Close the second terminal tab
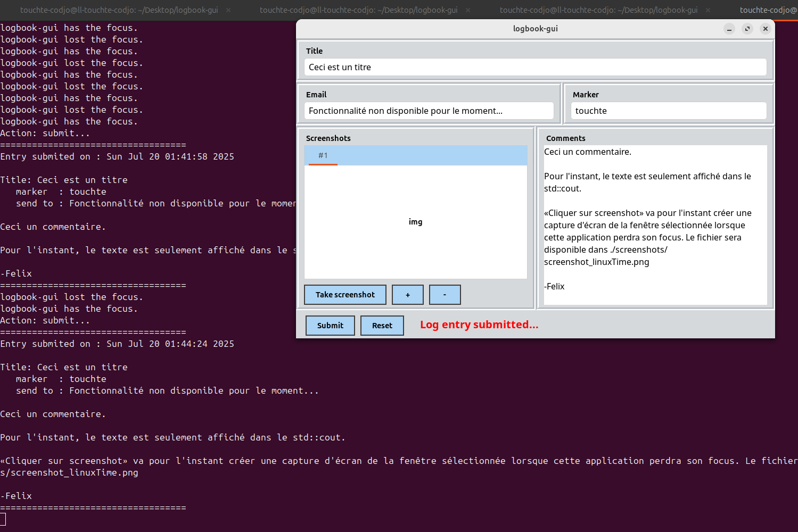 click(x=468, y=10)
